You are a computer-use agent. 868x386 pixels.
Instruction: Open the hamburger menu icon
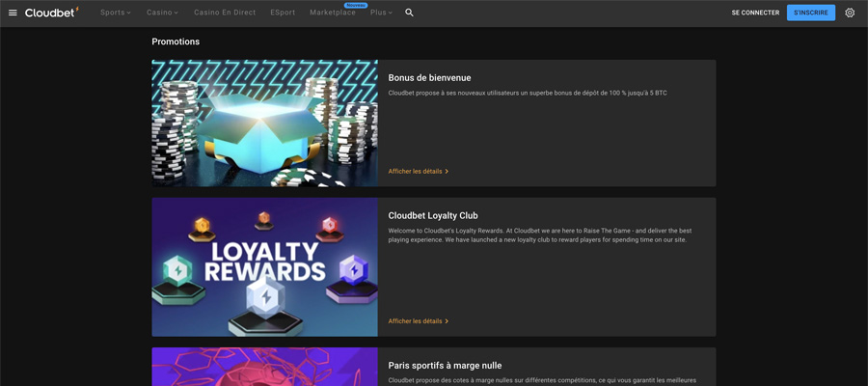coord(13,13)
